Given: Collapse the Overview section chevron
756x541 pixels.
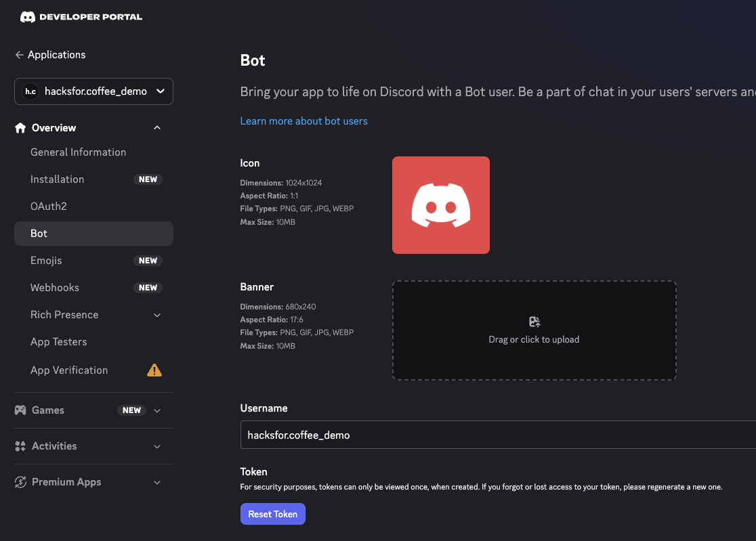Looking at the screenshot, I should (x=157, y=128).
